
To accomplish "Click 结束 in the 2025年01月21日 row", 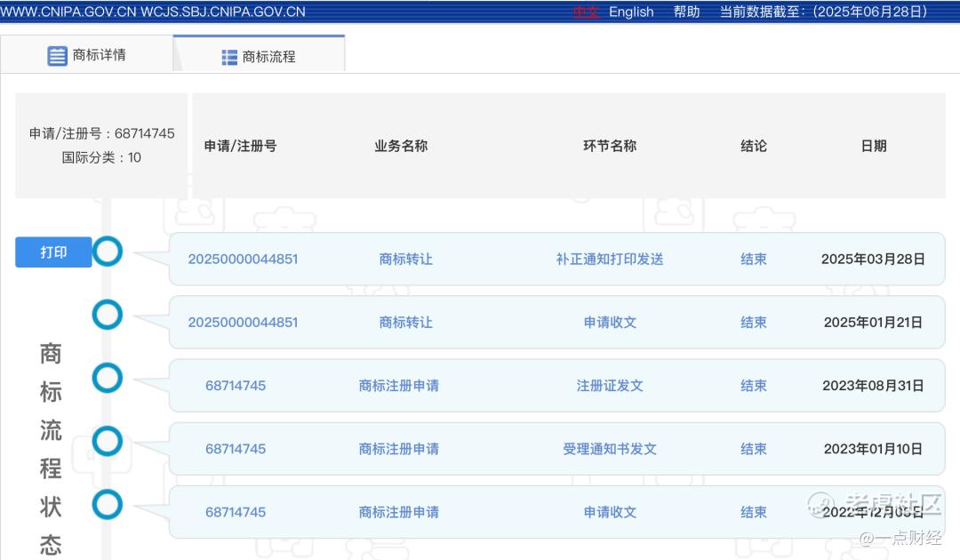I will coord(754,323).
